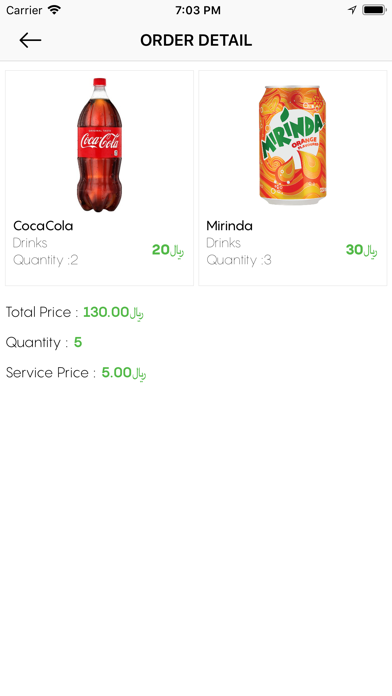Tap the battery indicator icon
The image size is (392, 696).
click(374, 10)
